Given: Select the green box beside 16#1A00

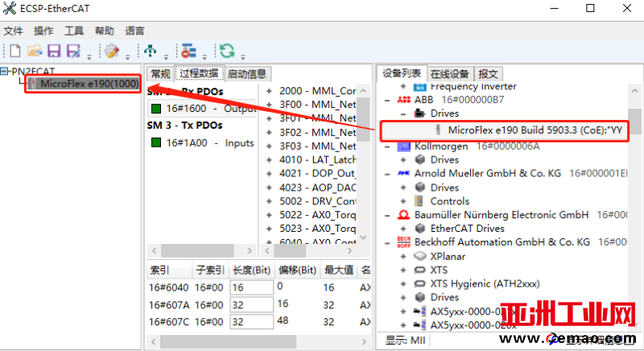Looking at the screenshot, I should 156,142.
